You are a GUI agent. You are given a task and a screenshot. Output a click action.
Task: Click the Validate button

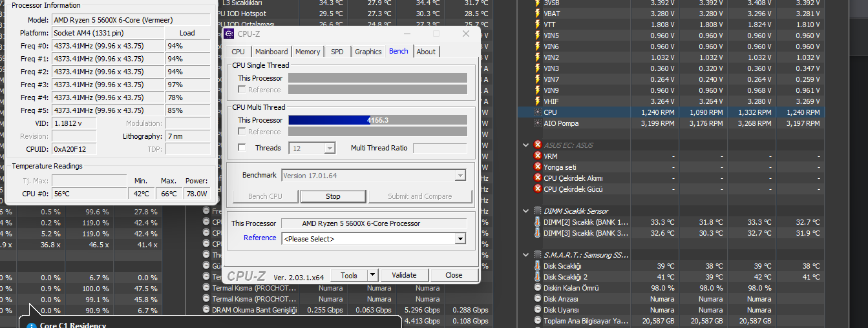(x=404, y=275)
